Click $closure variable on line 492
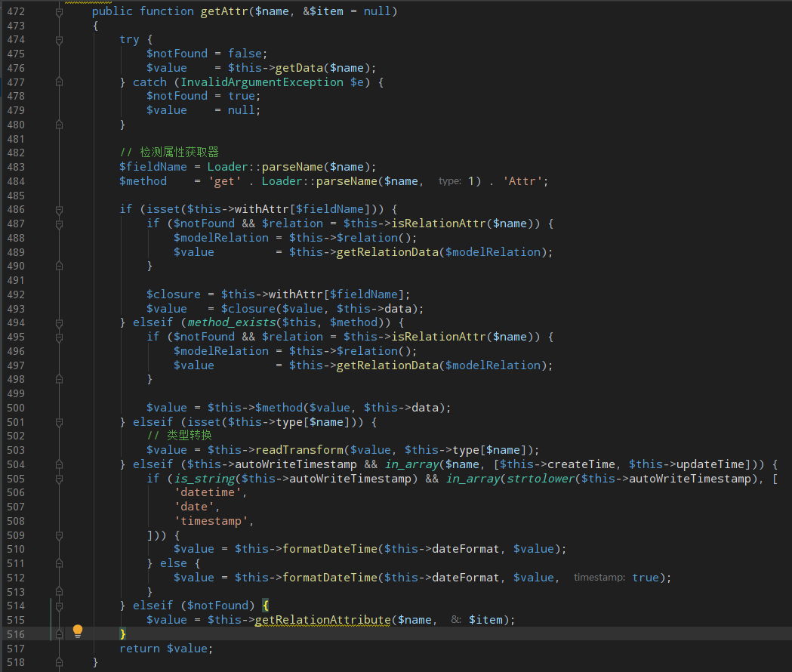 coord(173,294)
